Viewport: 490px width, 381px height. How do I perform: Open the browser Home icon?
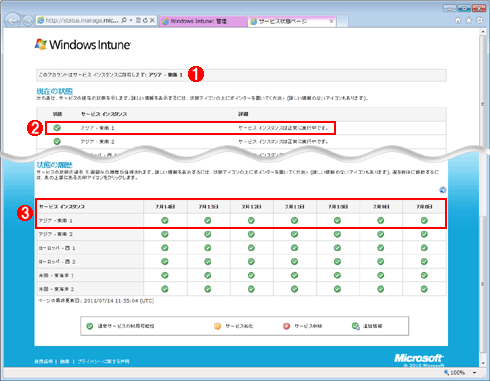click(458, 21)
